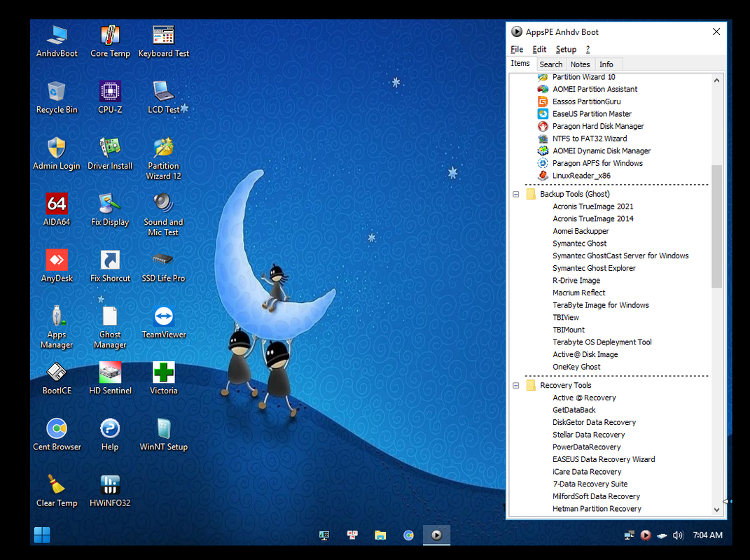The width and height of the screenshot is (750, 560).
Task: Select Eassos PartitionGuru entry
Action: pyautogui.click(x=586, y=101)
